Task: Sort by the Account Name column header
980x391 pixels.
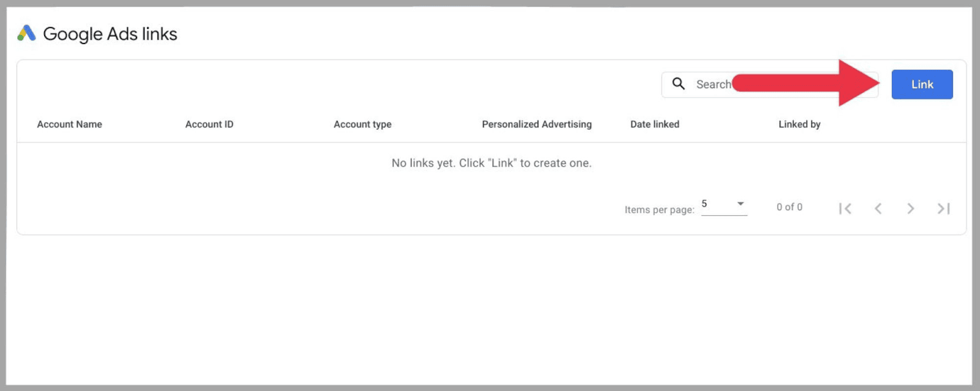Action: click(x=69, y=124)
